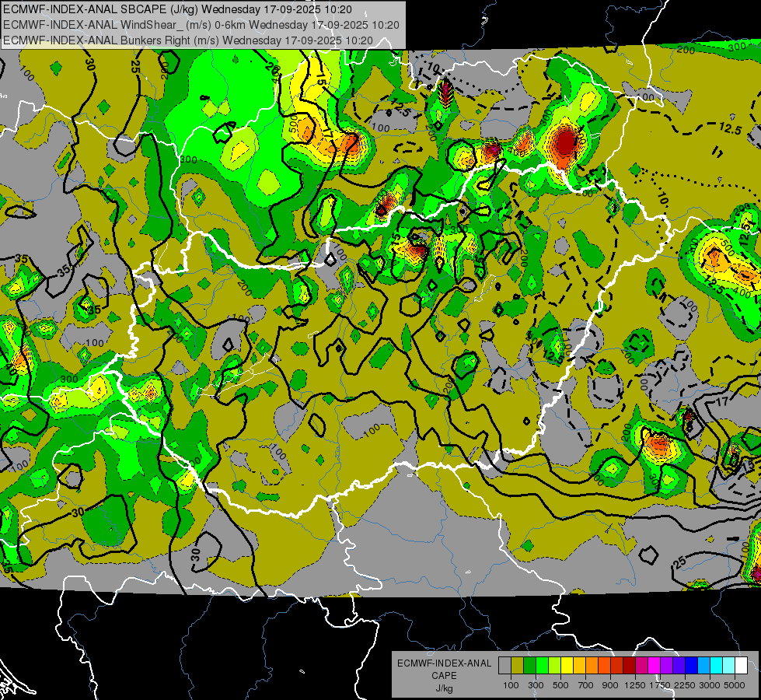The image size is (761, 700).
Task: Click the 2250 label below the legend
Action: click(x=685, y=684)
